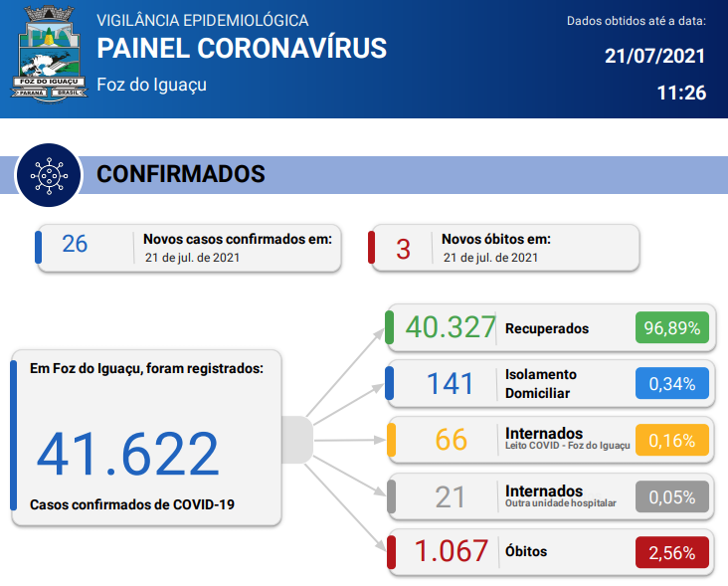Click the recovered count 40.327
Image resolution: width=728 pixels, height=586 pixels.
pyautogui.click(x=451, y=327)
